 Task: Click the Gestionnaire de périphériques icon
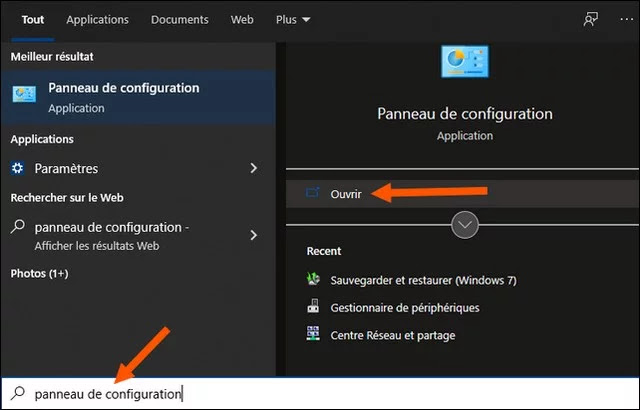click(x=313, y=306)
